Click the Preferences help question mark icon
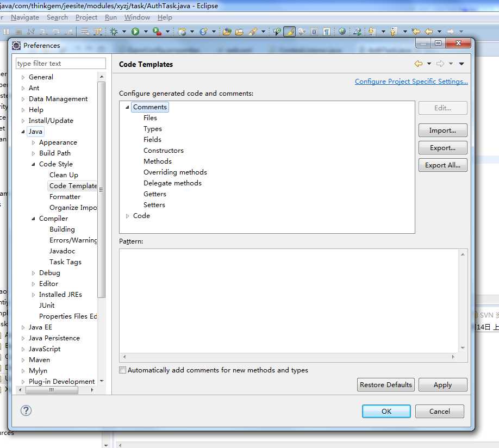 pyautogui.click(x=26, y=410)
